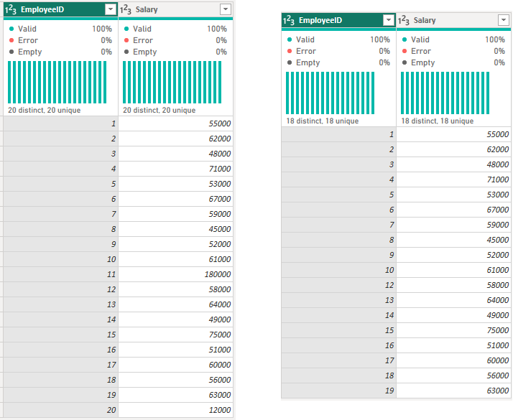This screenshot has height=420, width=513.
Task: Select salary 63000 in the right table
Action: [453, 391]
